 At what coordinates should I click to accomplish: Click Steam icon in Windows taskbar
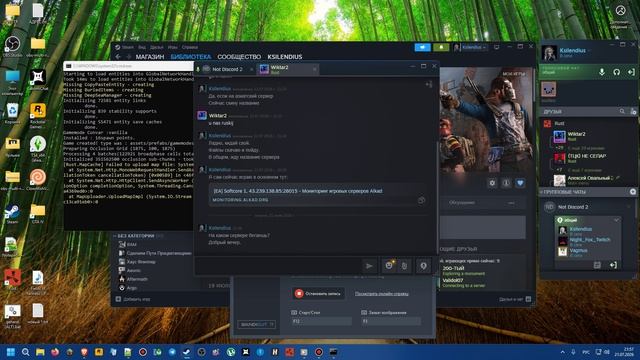pos(187,352)
